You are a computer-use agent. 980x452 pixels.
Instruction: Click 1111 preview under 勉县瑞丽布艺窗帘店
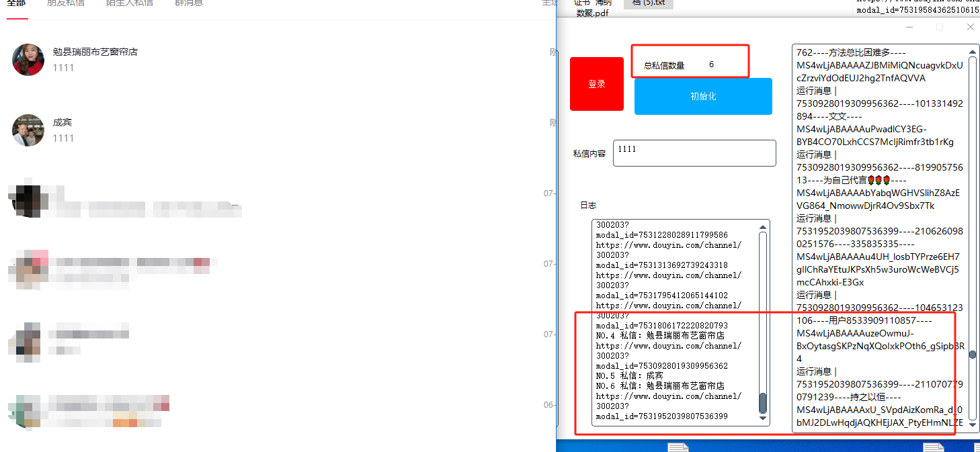tap(63, 68)
